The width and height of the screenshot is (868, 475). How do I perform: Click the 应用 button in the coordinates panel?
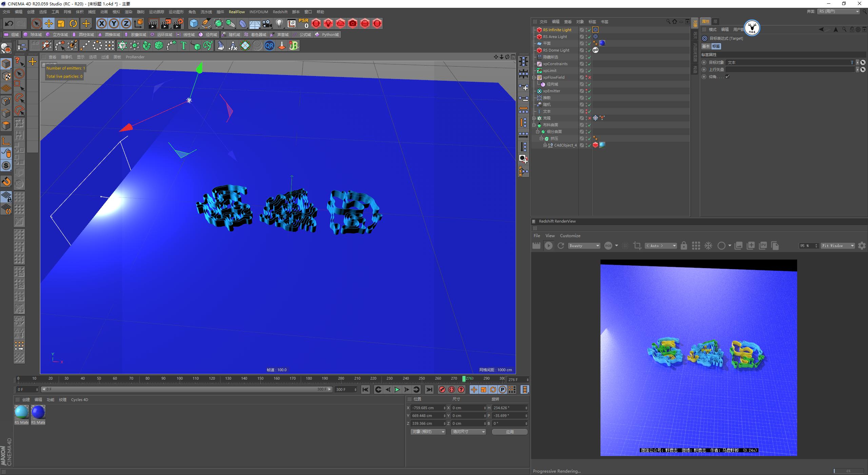[510, 432]
